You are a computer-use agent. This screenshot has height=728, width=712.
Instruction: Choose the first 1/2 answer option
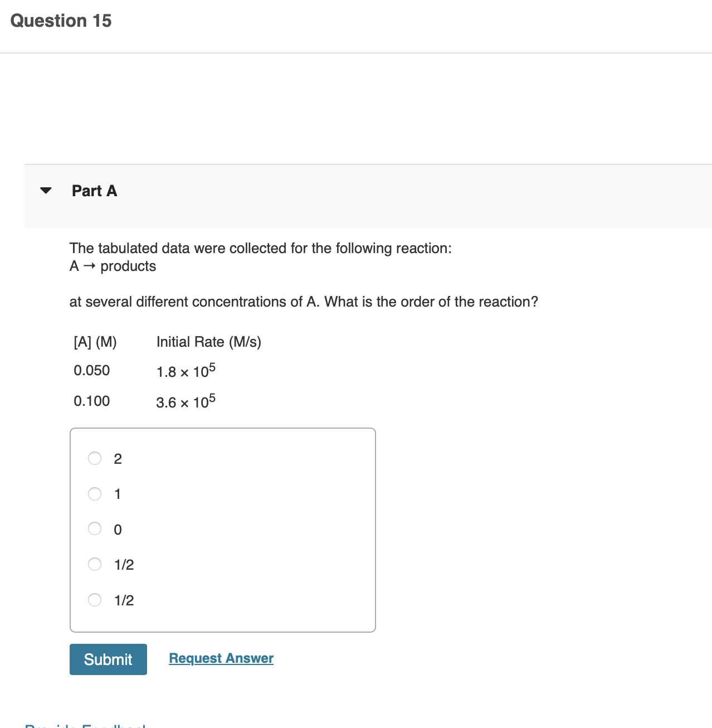(95, 564)
